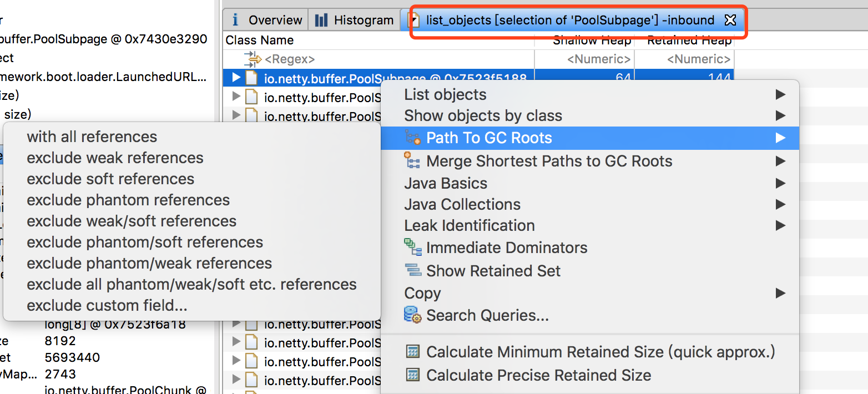Click the Overview tab info icon

click(235, 21)
